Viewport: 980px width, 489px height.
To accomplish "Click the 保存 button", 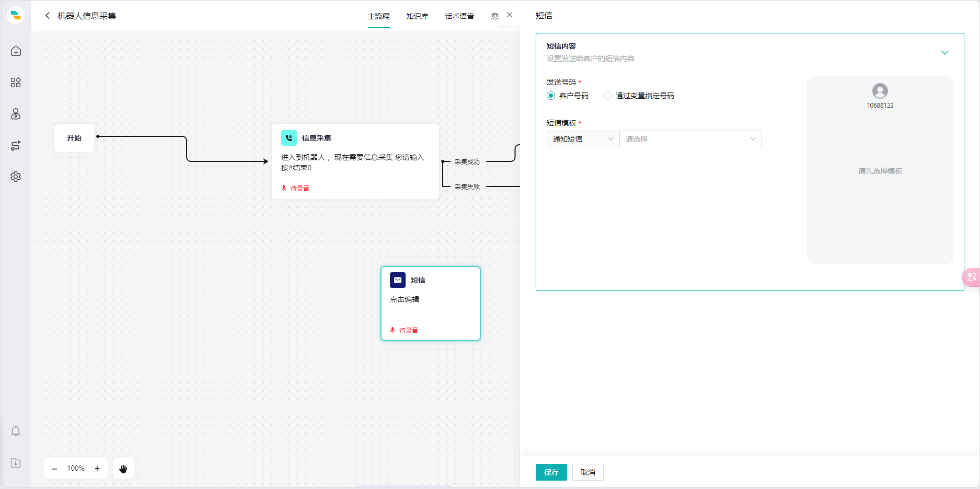I will point(551,472).
